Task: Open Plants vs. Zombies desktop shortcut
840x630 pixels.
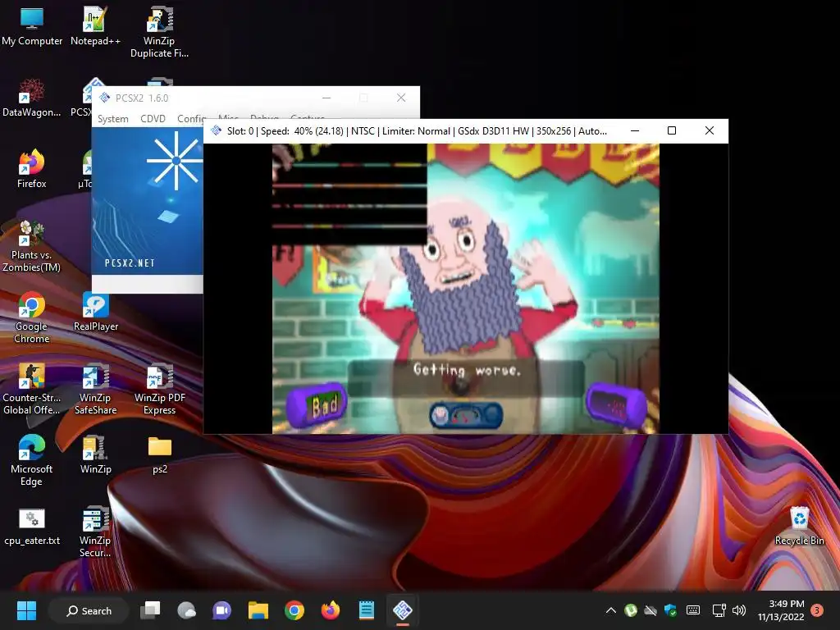Action: 32,246
